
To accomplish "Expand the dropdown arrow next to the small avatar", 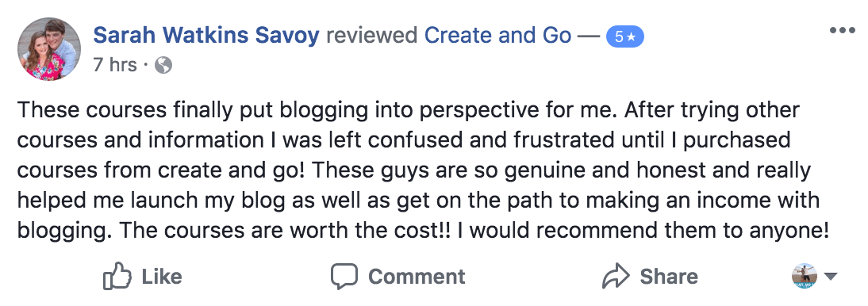I will [831, 277].
